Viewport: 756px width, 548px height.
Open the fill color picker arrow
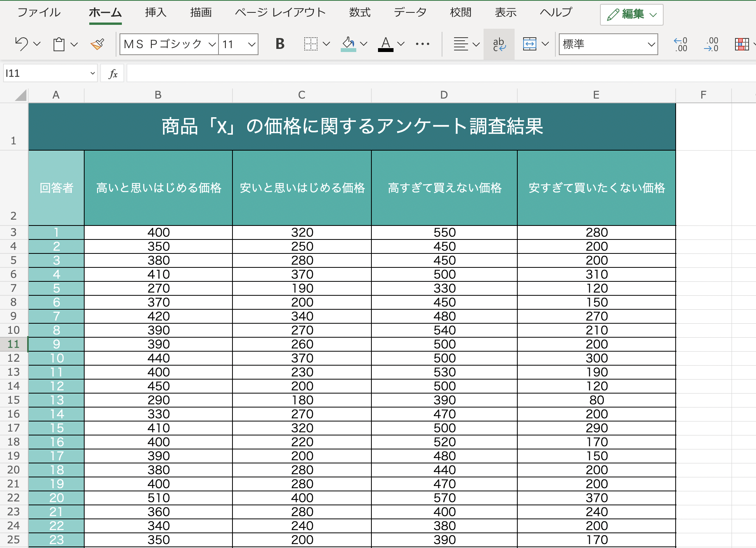364,44
